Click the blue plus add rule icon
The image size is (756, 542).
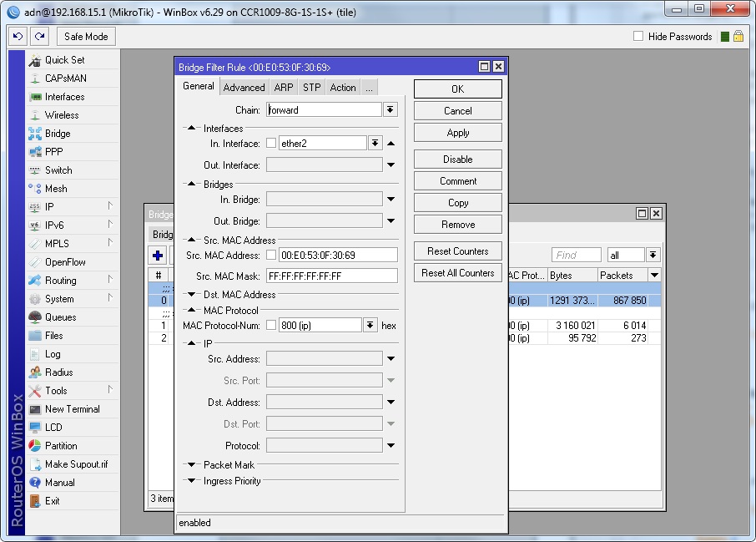point(157,256)
